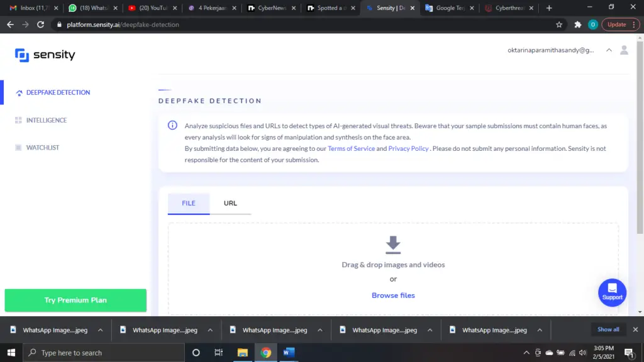This screenshot has width=644, height=362.
Task: Close the downloads bar
Action: point(635,329)
